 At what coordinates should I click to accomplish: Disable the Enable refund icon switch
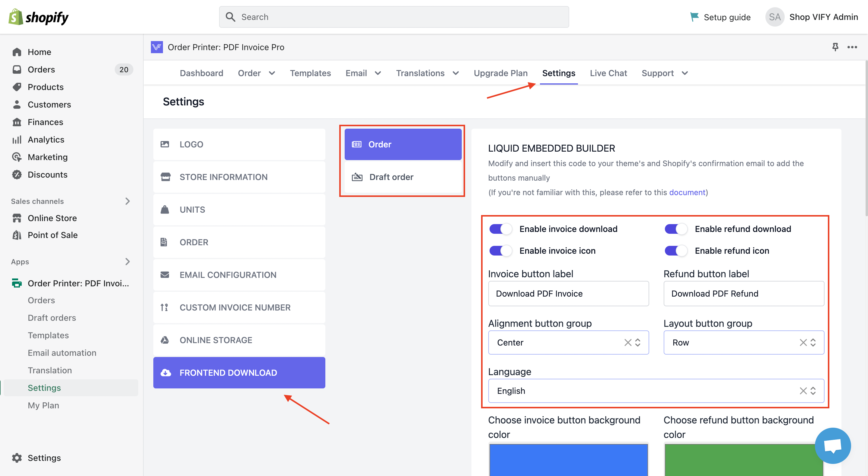point(676,251)
